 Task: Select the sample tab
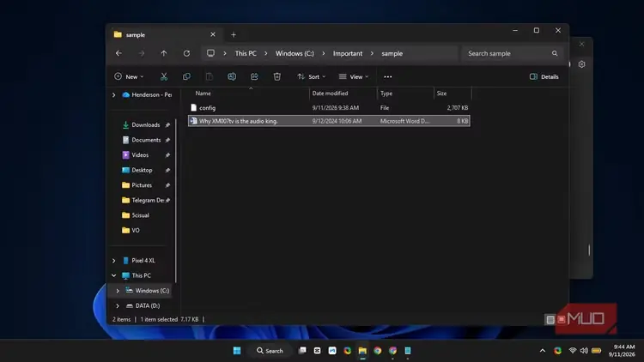165,35
